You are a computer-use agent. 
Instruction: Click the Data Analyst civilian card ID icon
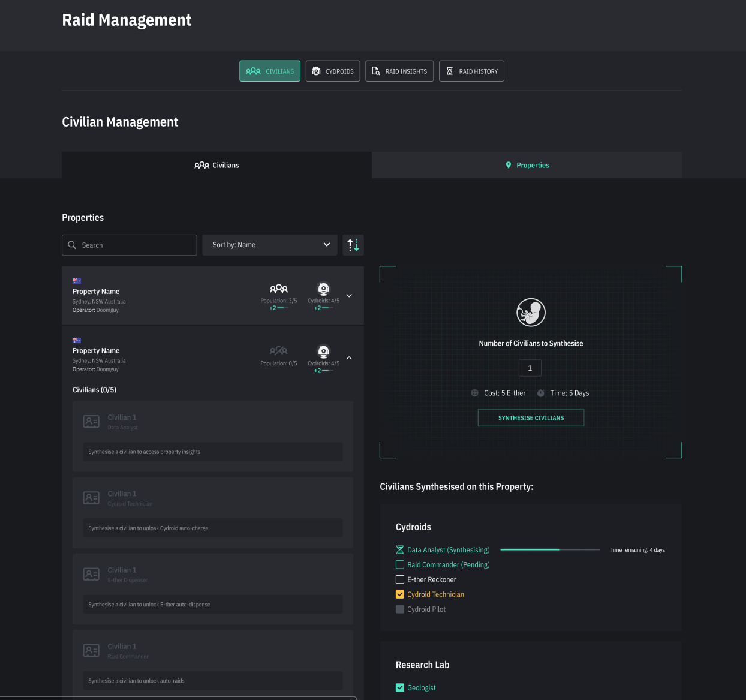91,422
